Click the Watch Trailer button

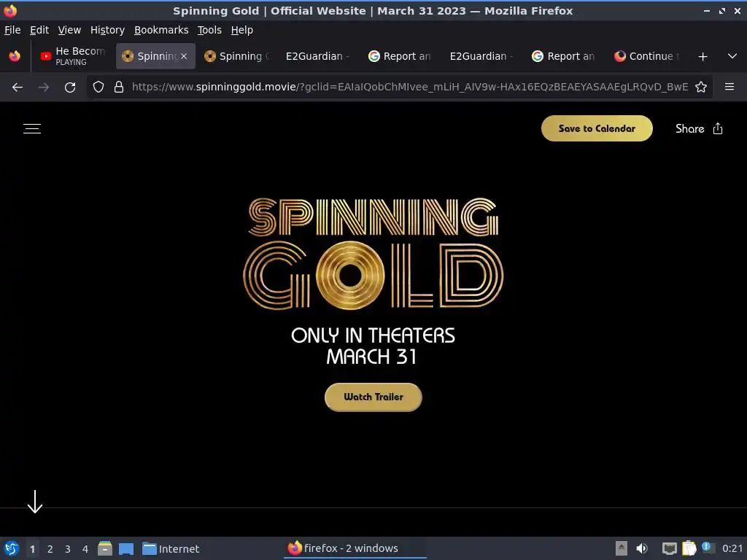(373, 397)
